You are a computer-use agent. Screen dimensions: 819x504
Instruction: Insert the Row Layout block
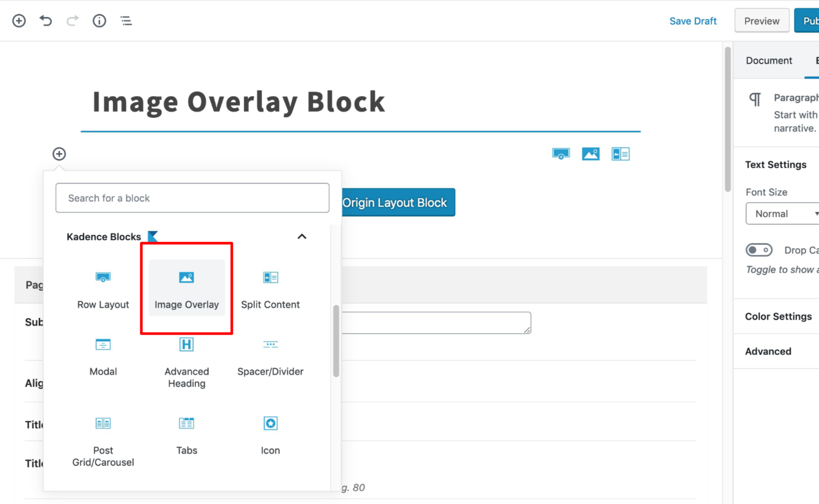point(103,289)
